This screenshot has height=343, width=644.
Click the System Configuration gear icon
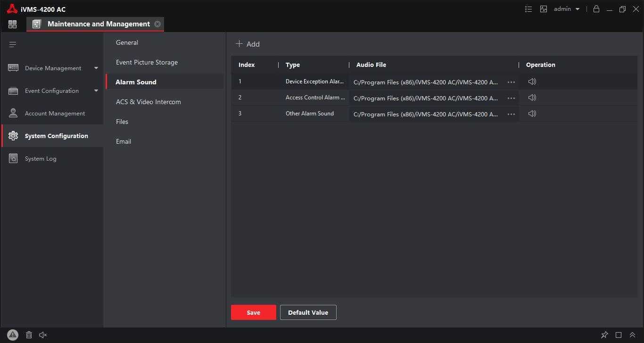click(x=13, y=136)
